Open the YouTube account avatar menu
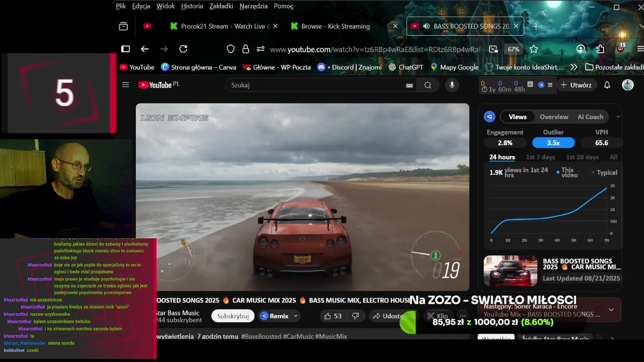Image resolution: width=644 pixels, height=362 pixels. tap(628, 85)
